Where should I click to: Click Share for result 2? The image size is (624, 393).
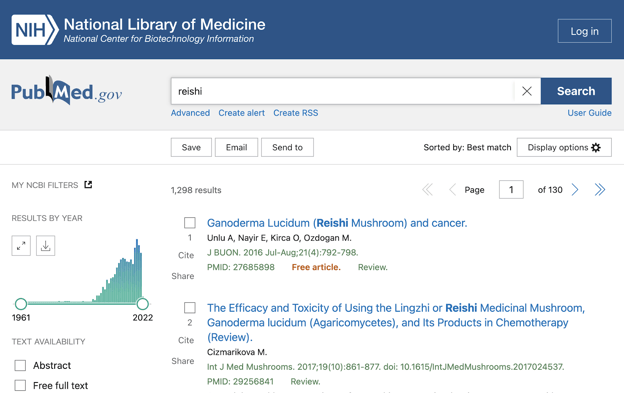[183, 361]
